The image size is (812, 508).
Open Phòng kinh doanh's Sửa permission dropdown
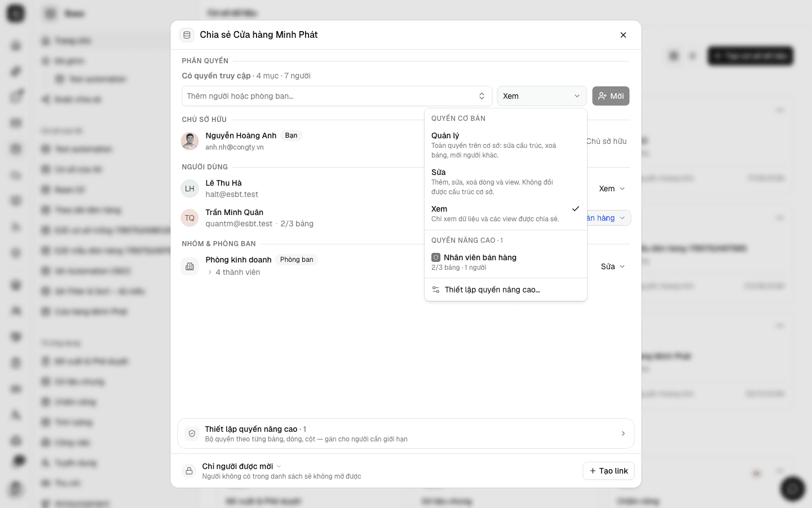(613, 266)
